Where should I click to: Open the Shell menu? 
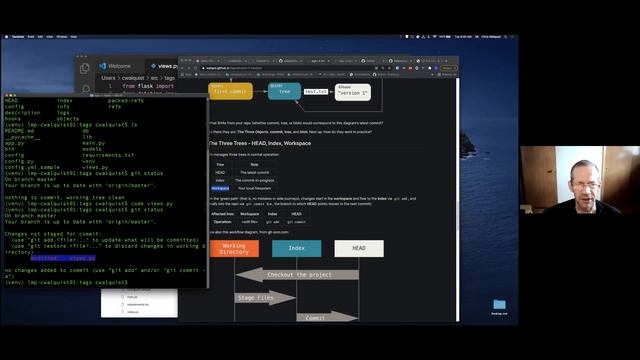31,37
